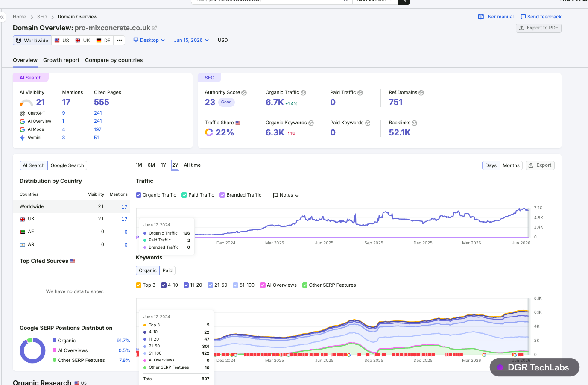Click the AR flag in the country distribution table

tap(22, 245)
